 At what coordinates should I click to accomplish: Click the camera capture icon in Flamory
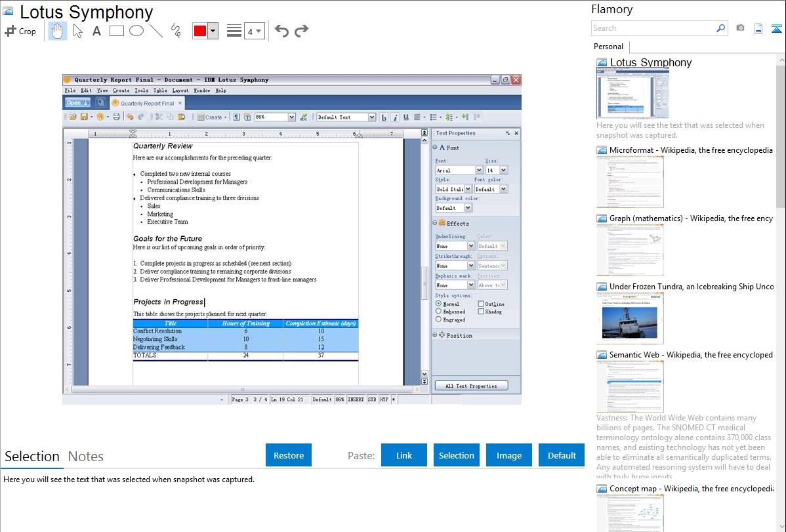(x=740, y=28)
